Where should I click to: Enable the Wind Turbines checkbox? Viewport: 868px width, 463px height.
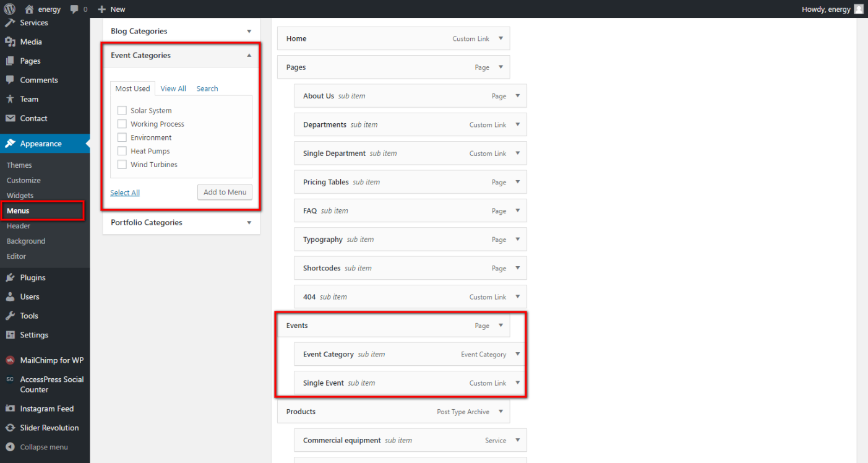pyautogui.click(x=122, y=165)
